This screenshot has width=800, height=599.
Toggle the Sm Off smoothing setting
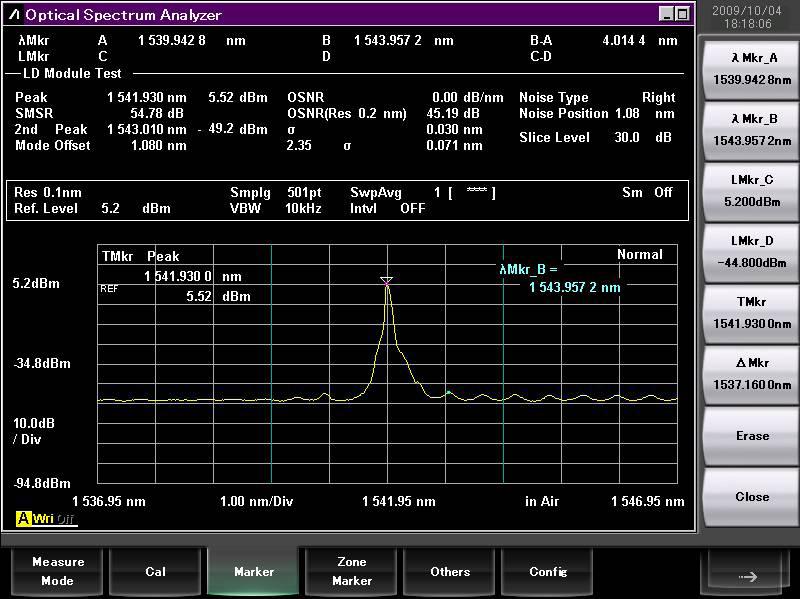point(647,192)
